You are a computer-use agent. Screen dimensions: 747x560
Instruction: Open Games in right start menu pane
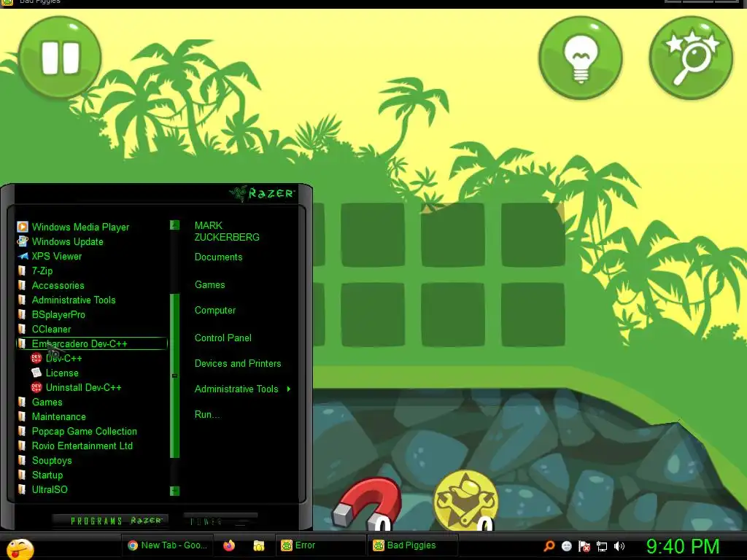click(209, 285)
